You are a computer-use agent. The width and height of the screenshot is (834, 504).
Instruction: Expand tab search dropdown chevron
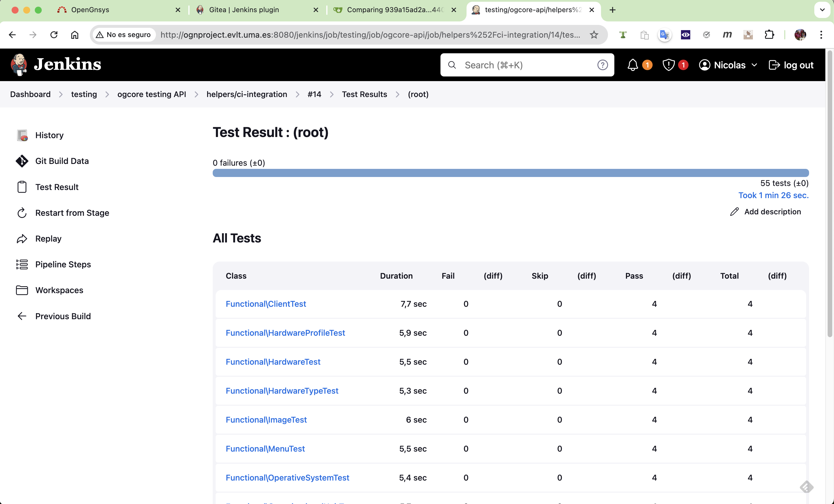(x=822, y=10)
